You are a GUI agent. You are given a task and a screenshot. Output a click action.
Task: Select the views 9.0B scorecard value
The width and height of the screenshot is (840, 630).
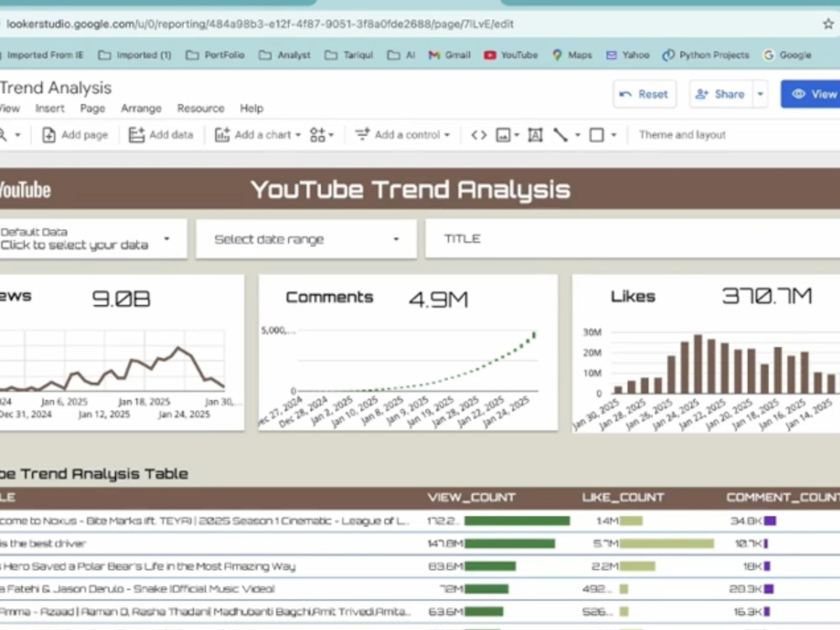[x=121, y=298]
